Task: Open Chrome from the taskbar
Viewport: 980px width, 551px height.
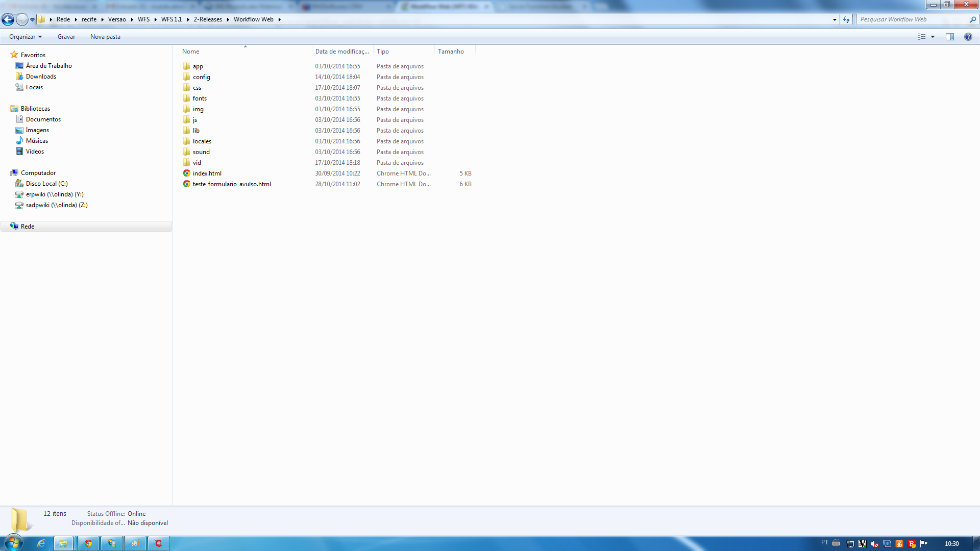Action: click(88, 543)
